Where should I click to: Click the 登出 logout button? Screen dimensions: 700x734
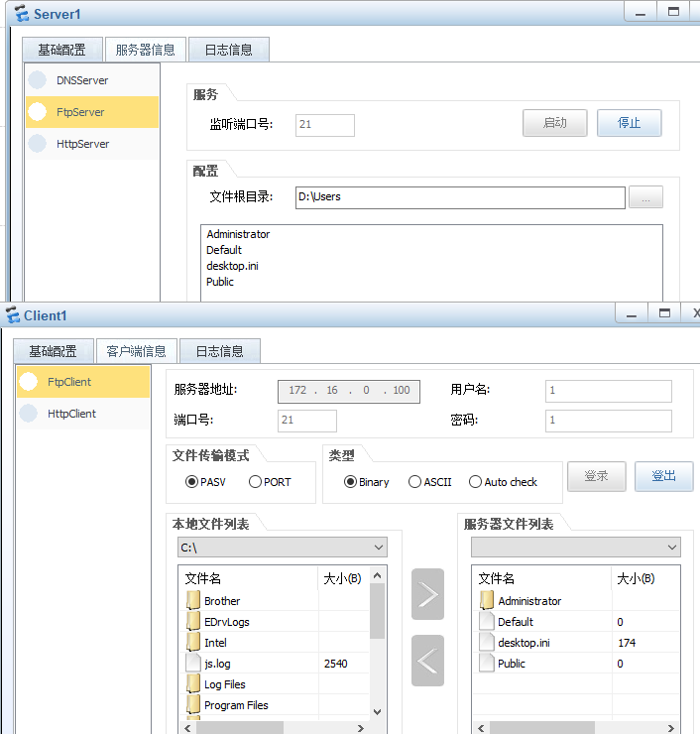pos(664,476)
